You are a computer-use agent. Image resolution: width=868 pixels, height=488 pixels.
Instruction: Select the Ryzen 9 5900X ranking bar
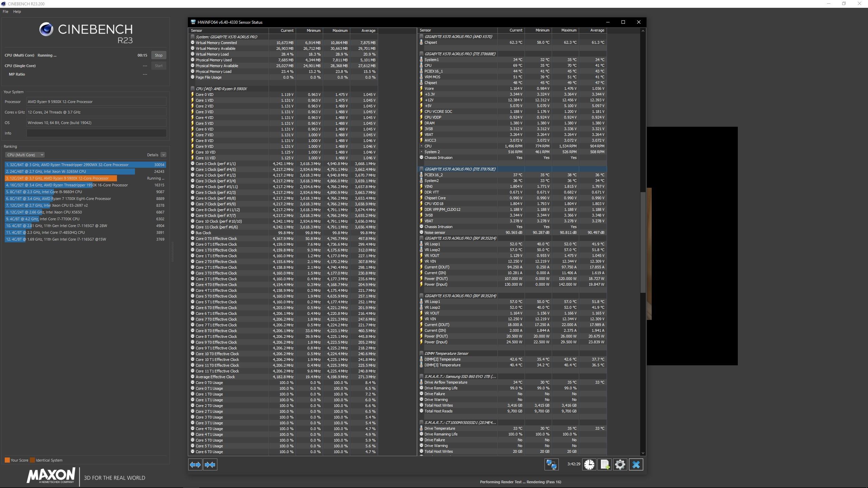pyautogui.click(x=61, y=178)
